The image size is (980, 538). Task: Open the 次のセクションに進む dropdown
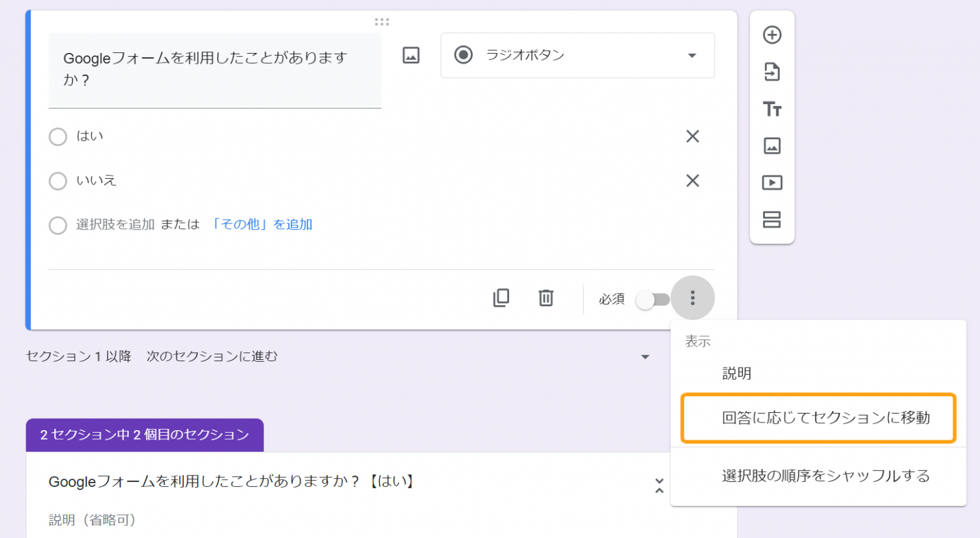pyautogui.click(x=644, y=357)
